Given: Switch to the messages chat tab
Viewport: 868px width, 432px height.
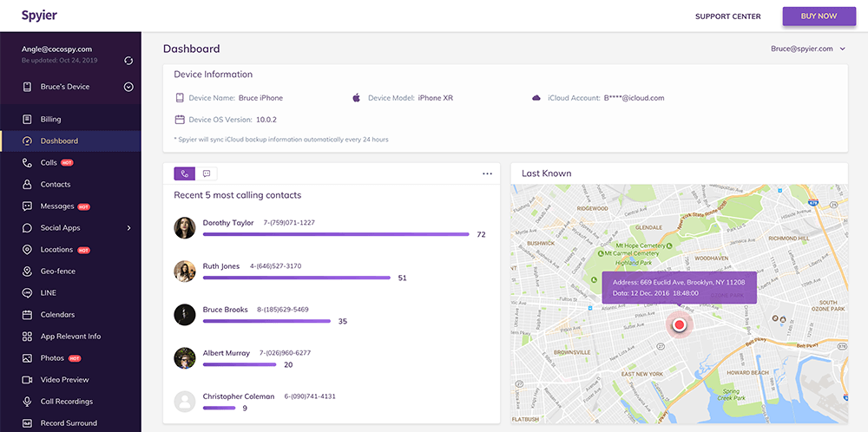Looking at the screenshot, I should pos(207,173).
